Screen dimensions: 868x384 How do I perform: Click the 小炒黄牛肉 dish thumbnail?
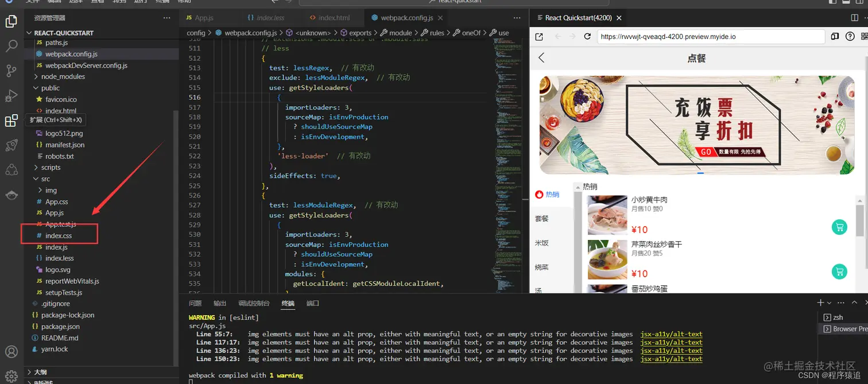click(x=607, y=215)
